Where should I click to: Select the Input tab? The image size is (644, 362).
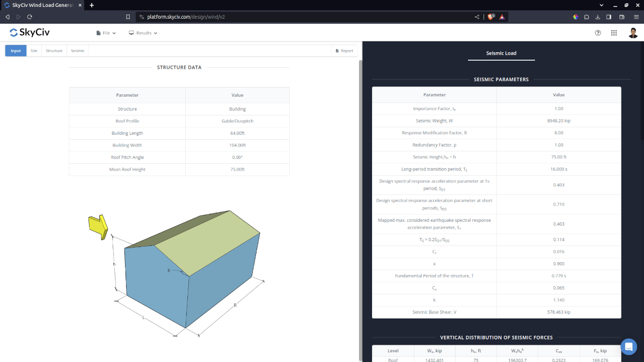(15, 50)
